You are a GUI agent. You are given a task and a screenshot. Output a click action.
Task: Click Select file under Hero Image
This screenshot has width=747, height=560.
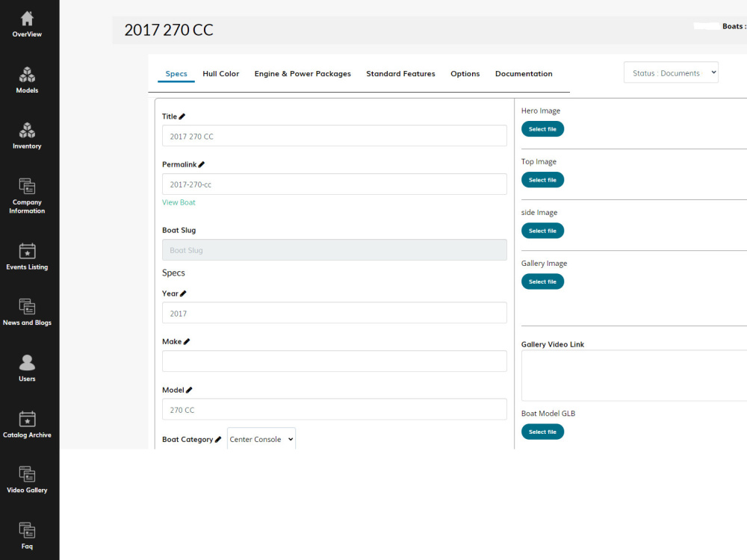click(542, 129)
